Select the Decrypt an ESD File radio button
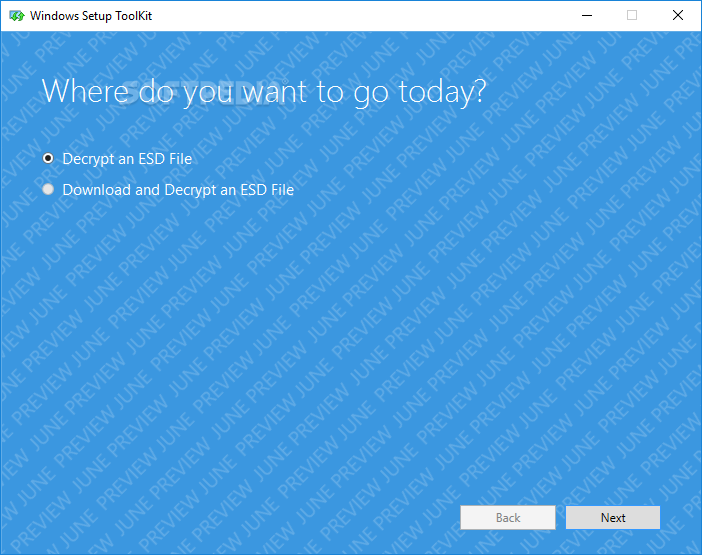The image size is (702, 555). click(x=48, y=158)
